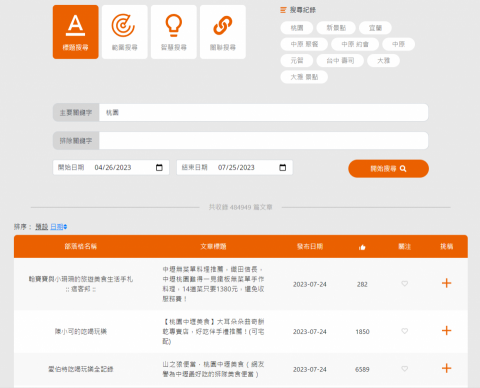Pick the 宜蘭 search history chip
This screenshot has height=388, width=480.
coord(375,28)
